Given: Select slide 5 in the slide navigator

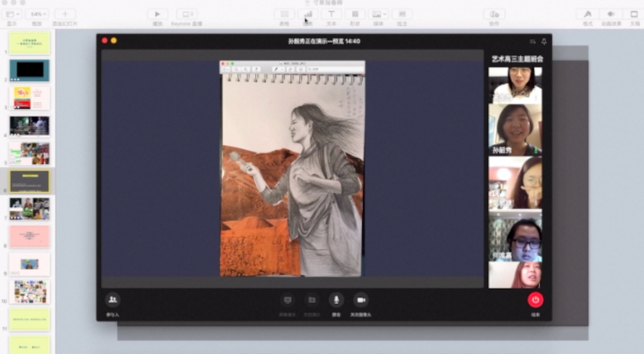Looking at the screenshot, I should point(30,153).
